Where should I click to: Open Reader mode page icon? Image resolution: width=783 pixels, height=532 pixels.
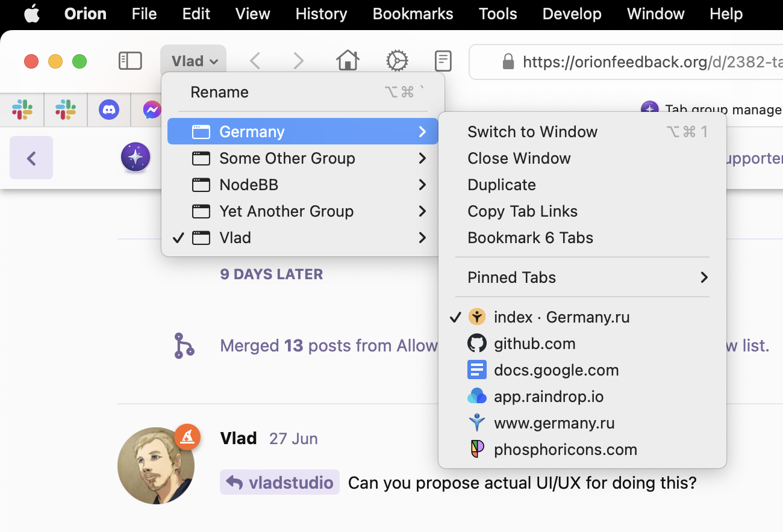[443, 61]
